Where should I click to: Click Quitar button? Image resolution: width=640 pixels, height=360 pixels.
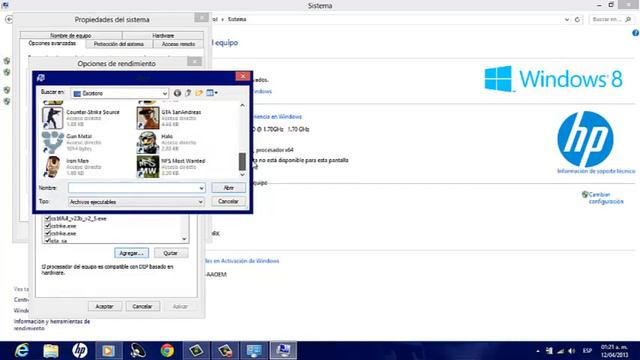[x=171, y=253]
